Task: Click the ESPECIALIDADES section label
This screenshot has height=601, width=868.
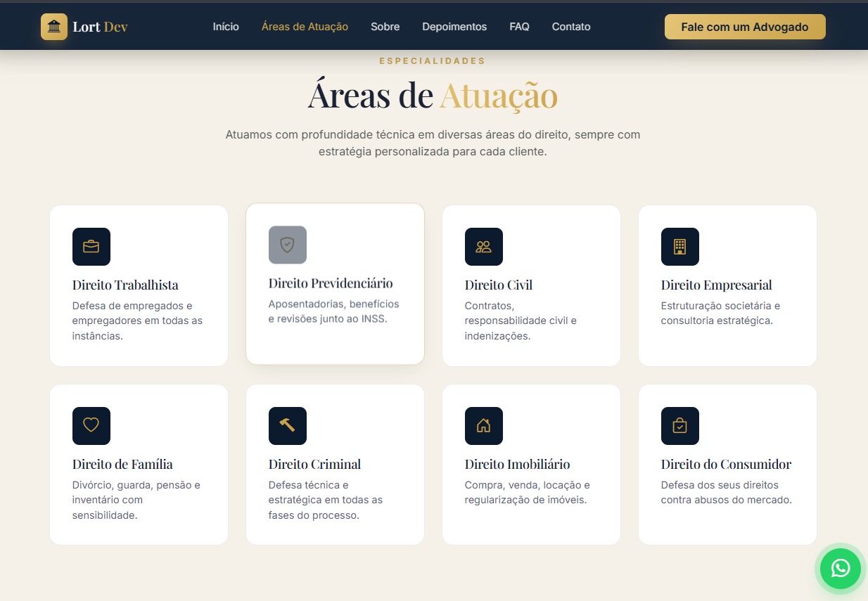Action: 433,61
